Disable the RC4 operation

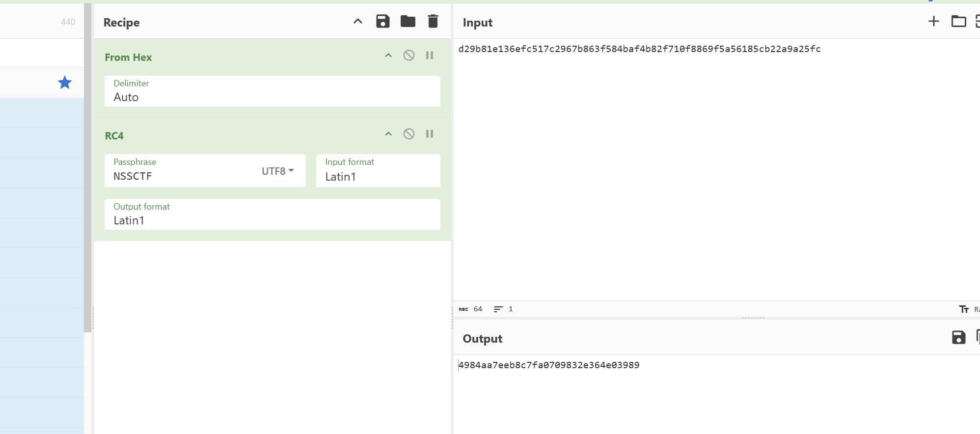pos(408,134)
